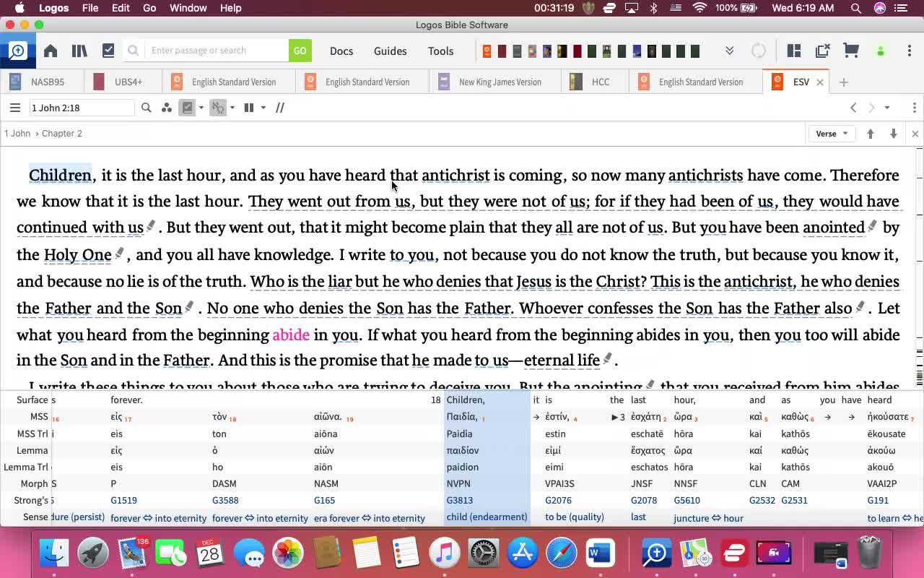Click the 1 John breadcrumb
924x578 pixels.
click(17, 134)
